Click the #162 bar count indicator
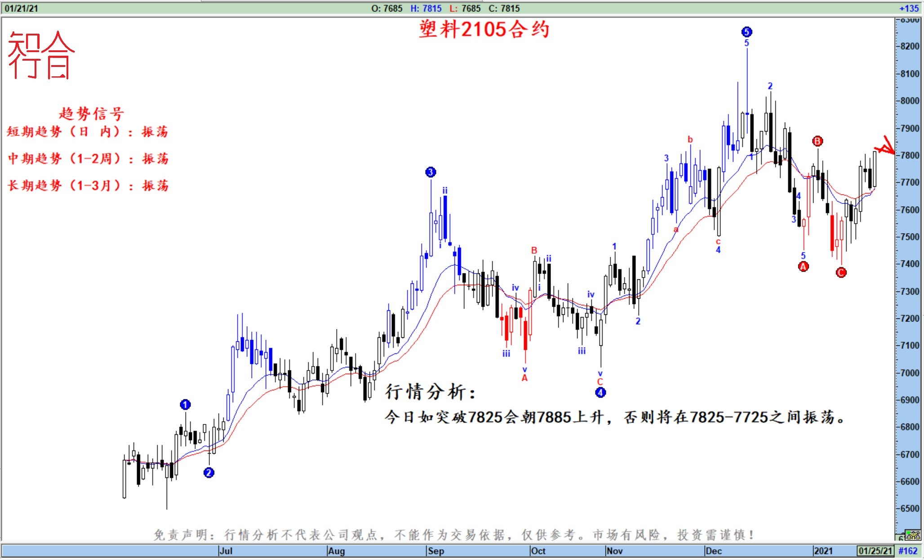This screenshot has height=560, width=924. tap(908, 551)
